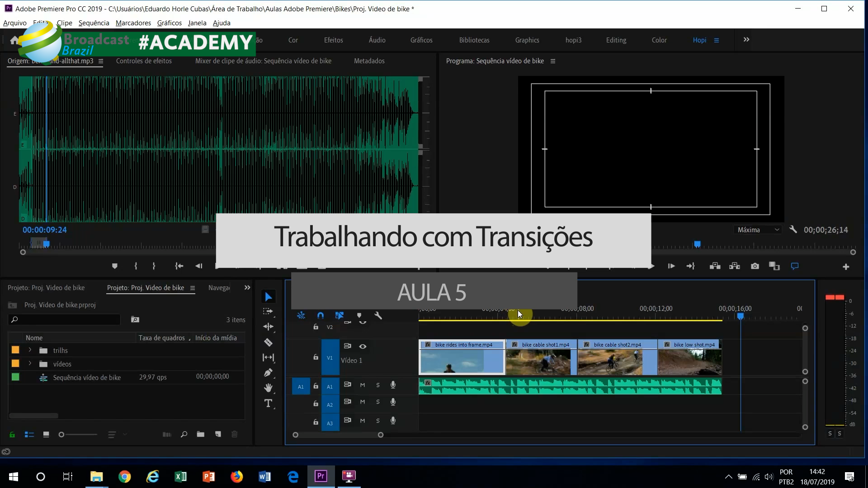The width and height of the screenshot is (868, 488).
Task: Mute audio track A1
Action: (363, 385)
